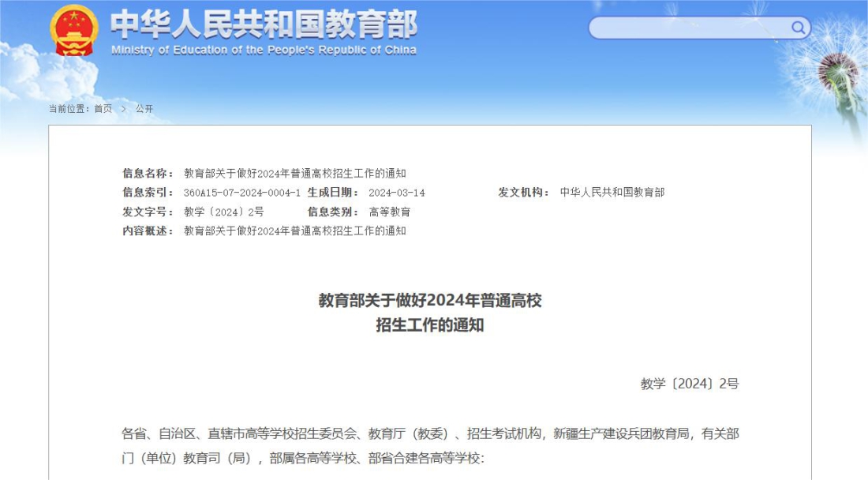
Task: Click the search magnifier icon
Action: [798, 27]
